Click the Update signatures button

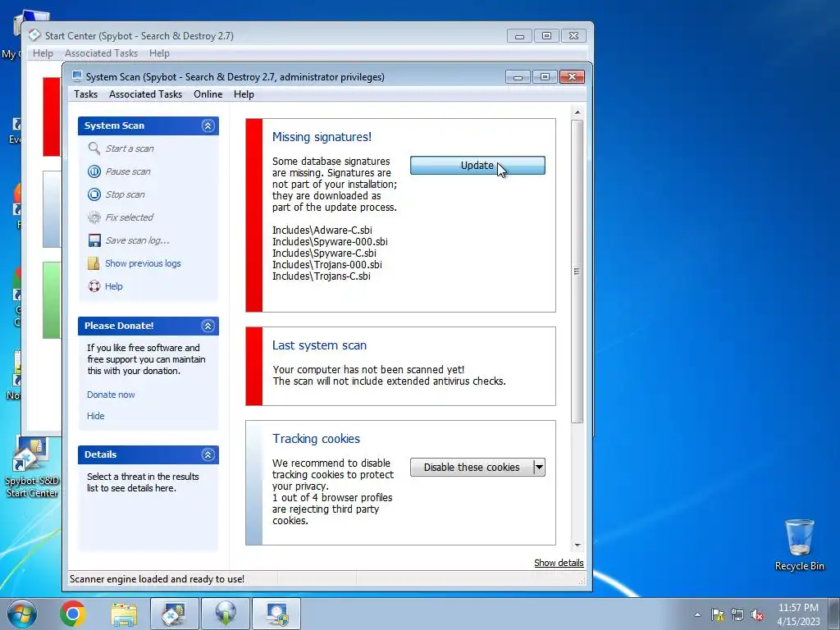click(x=477, y=166)
